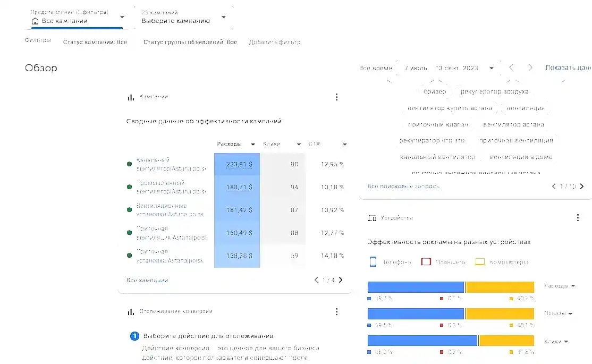Open Все кампании link below table

click(x=147, y=280)
